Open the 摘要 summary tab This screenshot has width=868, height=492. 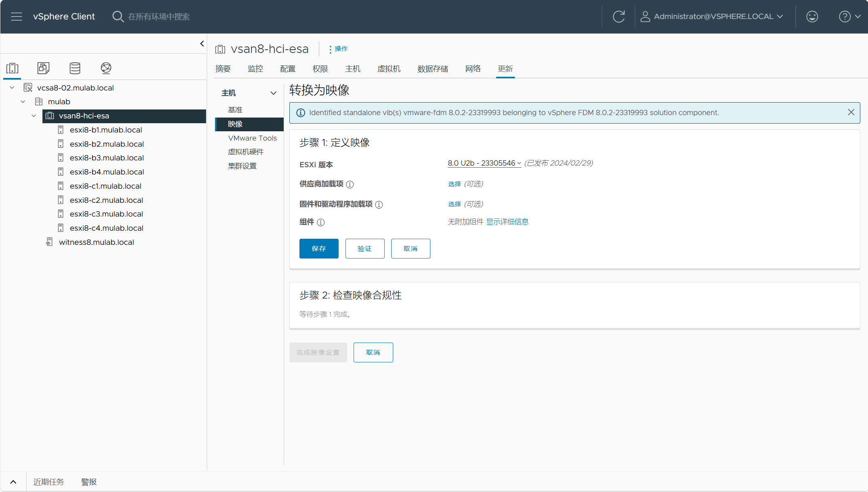pyautogui.click(x=223, y=69)
